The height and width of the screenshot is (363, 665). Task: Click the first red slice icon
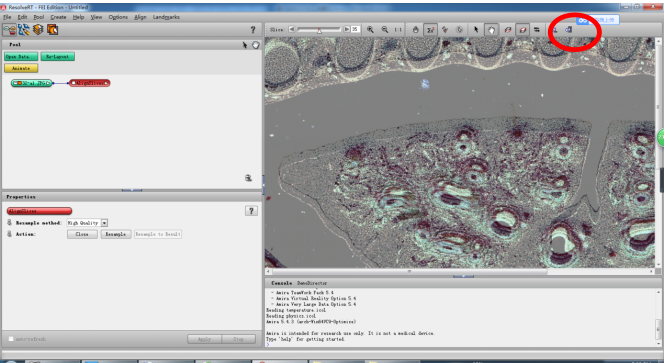tap(508, 29)
